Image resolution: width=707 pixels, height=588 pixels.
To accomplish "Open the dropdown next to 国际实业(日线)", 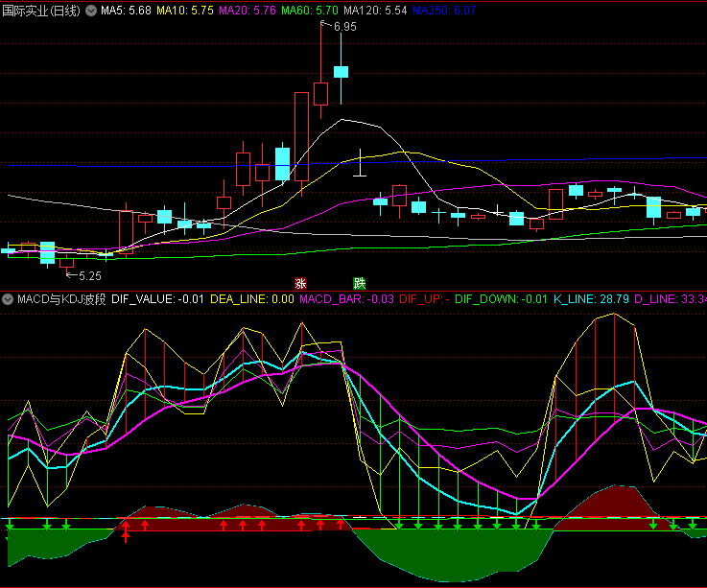I will point(90,11).
